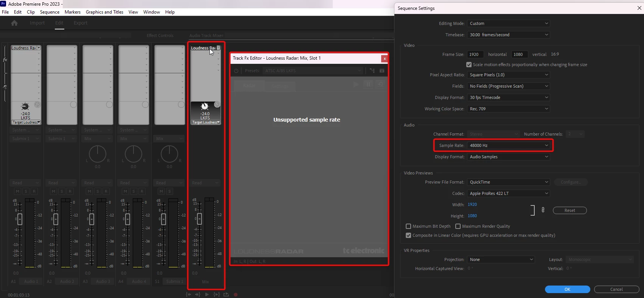Open channel map routing icon in Fx Editor
This screenshot has height=298, width=644.
(x=372, y=71)
